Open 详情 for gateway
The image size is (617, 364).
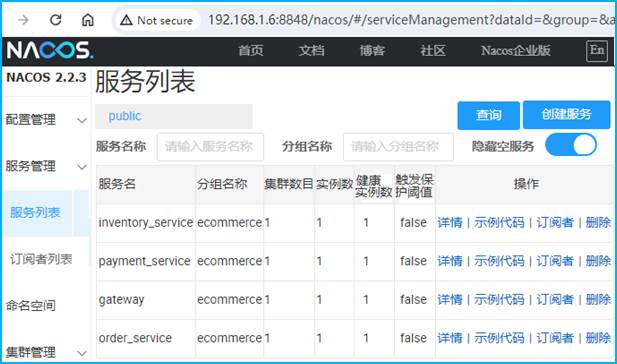450,299
